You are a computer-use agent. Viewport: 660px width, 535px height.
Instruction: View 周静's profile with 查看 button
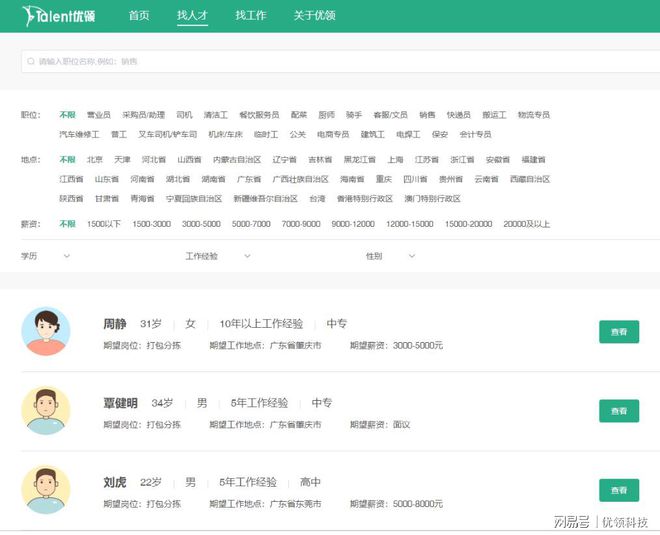pyautogui.click(x=619, y=332)
